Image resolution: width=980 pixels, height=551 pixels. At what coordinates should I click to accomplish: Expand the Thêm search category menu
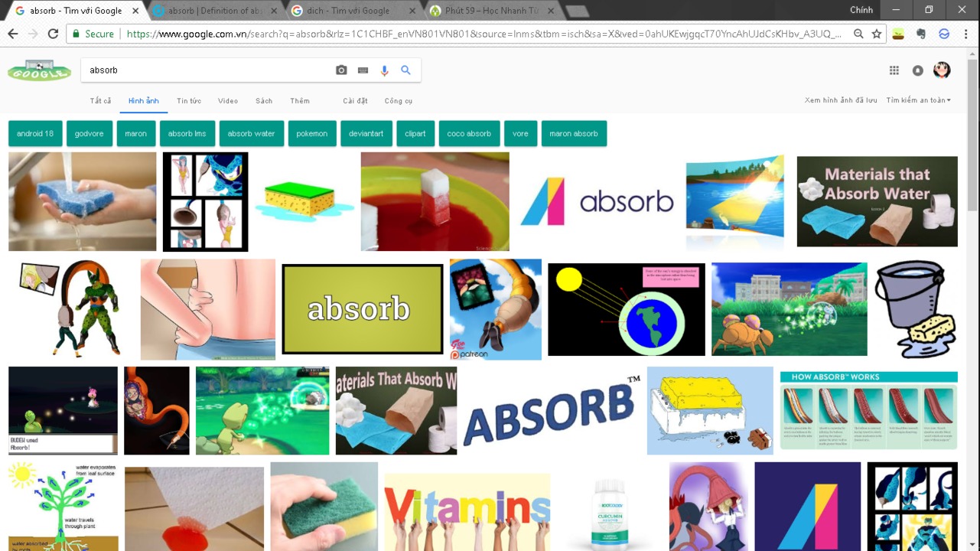point(300,101)
